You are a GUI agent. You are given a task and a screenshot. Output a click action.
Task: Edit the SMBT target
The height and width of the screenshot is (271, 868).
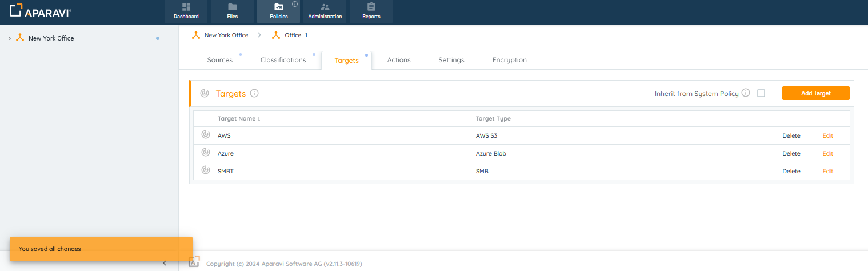coord(827,171)
